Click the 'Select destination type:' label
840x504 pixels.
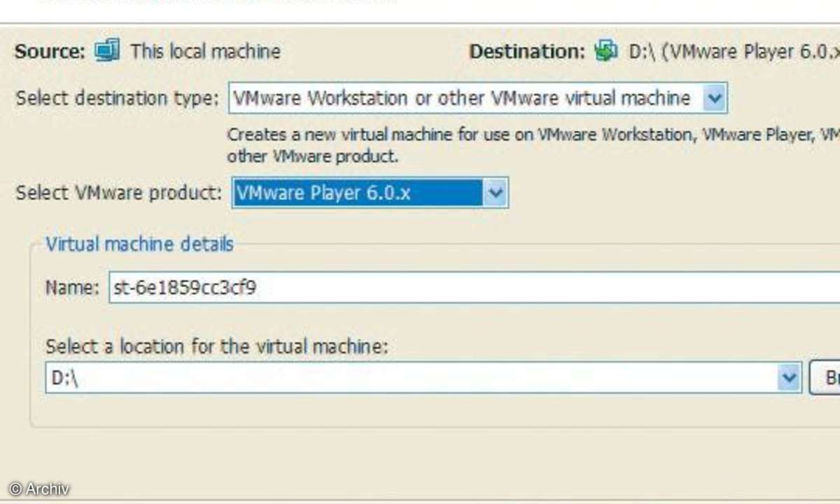[118, 99]
